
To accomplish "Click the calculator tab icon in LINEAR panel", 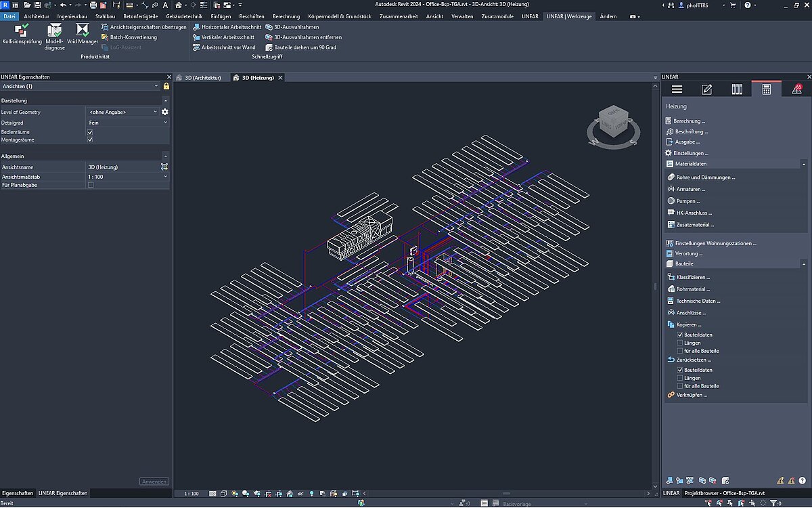I will (x=766, y=89).
